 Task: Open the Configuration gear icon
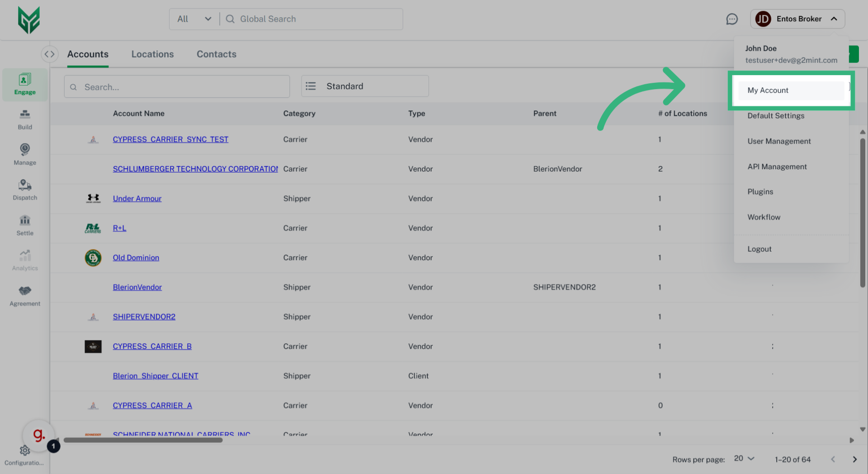(25, 450)
